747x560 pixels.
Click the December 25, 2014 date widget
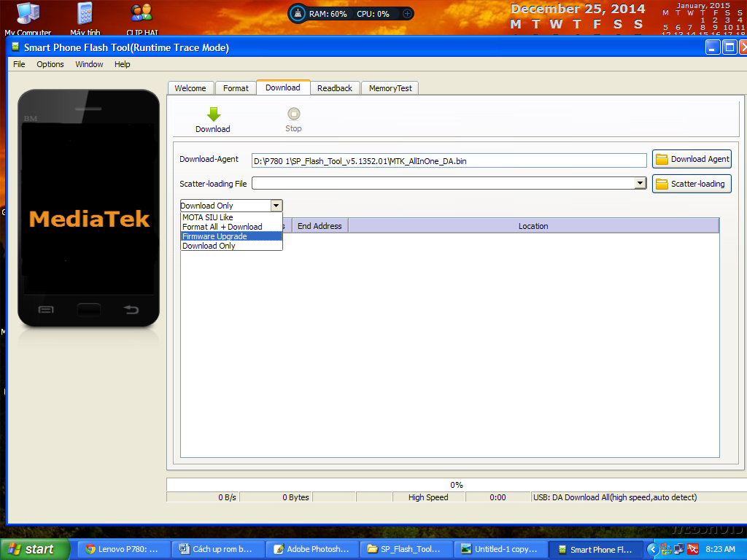[578, 9]
